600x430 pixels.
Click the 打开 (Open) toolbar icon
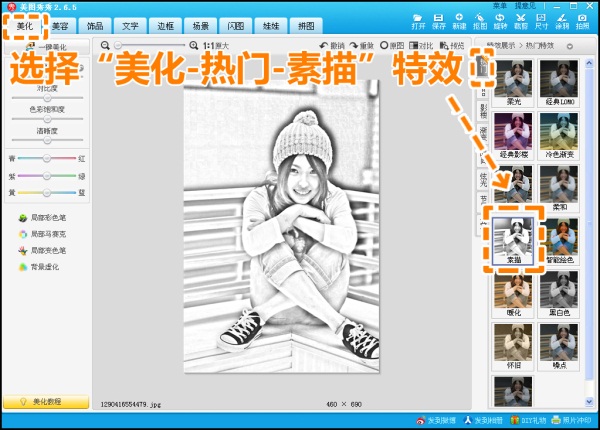[x=419, y=21]
